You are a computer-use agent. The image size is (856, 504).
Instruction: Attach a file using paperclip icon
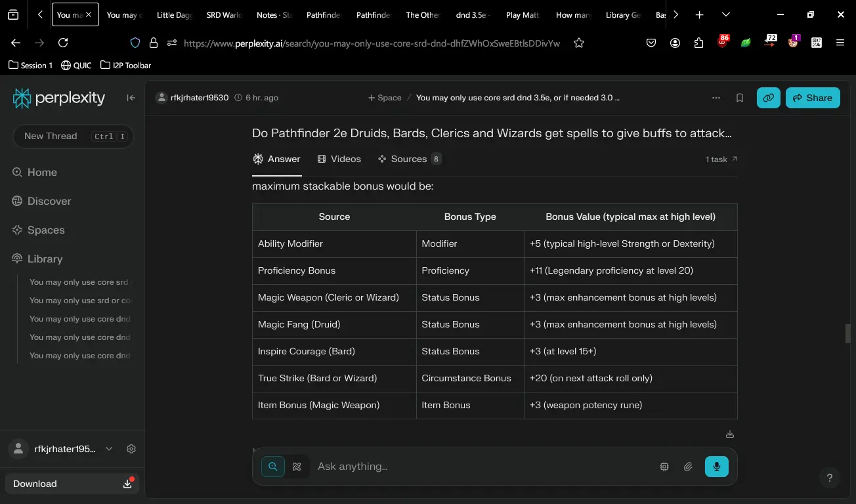pos(688,467)
